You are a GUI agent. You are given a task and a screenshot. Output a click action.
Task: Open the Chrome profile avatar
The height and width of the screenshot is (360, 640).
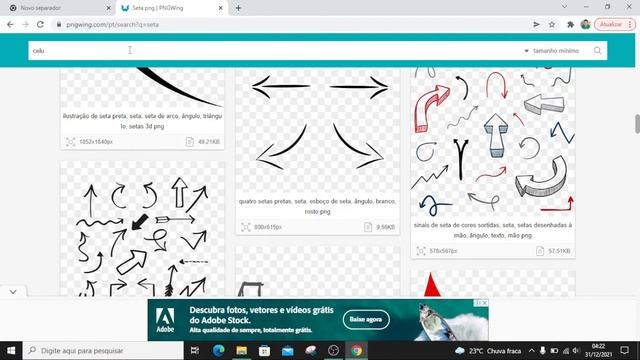[585, 24]
